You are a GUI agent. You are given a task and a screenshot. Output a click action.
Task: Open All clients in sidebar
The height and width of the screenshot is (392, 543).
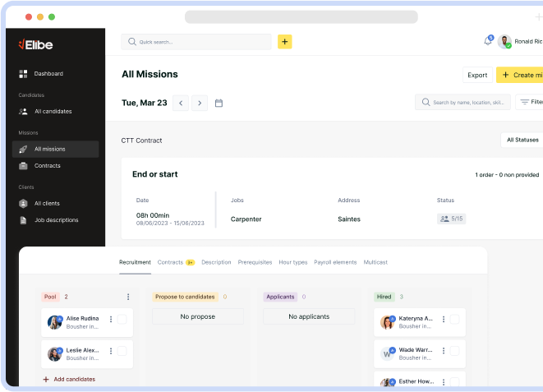pos(46,203)
